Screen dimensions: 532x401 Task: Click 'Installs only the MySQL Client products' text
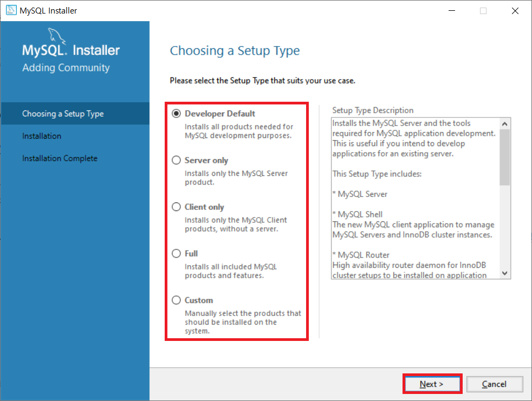pos(236,225)
